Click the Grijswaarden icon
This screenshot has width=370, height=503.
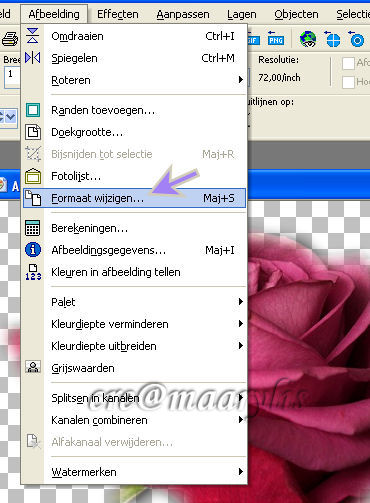[33, 368]
